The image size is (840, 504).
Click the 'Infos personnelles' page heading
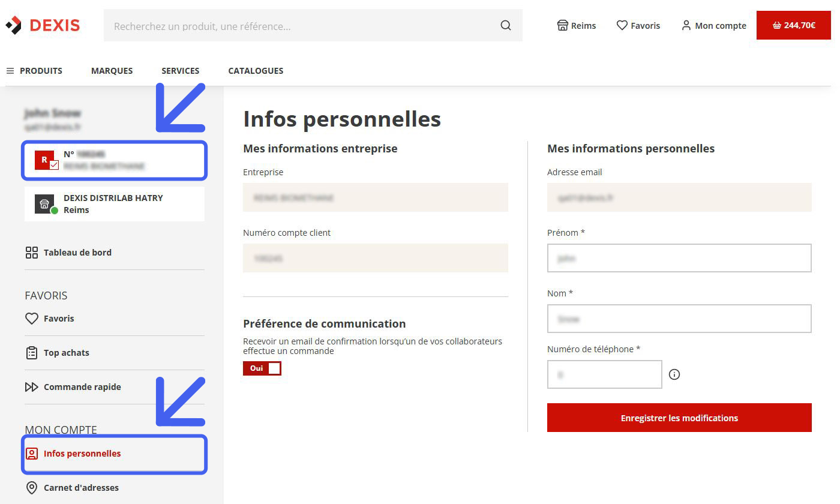click(x=342, y=119)
